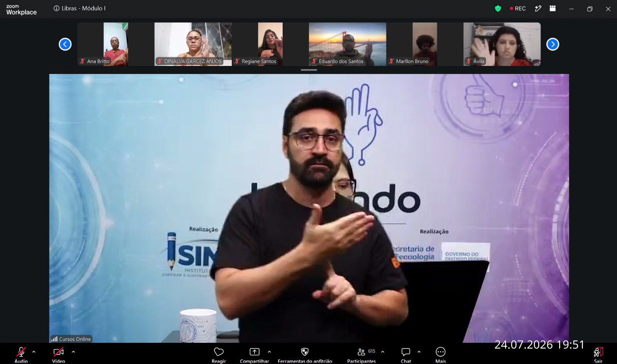Click the red REC recording indicator
This screenshot has height=364, width=617.
tap(518, 8)
